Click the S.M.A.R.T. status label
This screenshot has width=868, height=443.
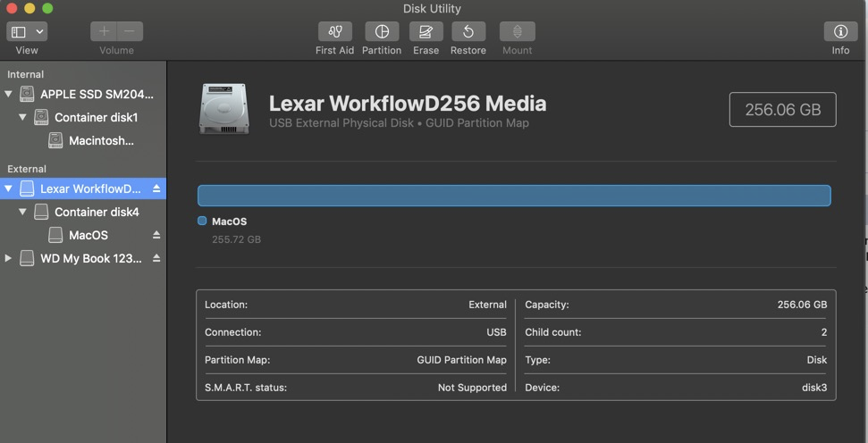pyautogui.click(x=246, y=388)
